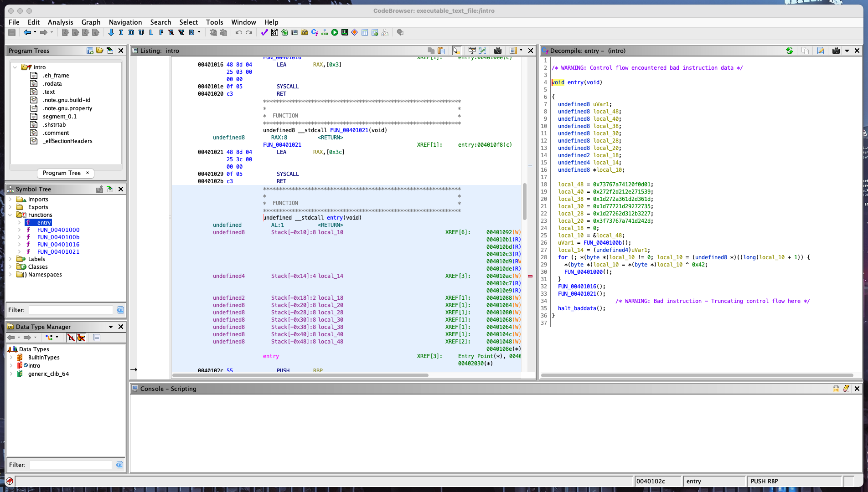Open the Listing format dropdown arrow

[521, 51]
